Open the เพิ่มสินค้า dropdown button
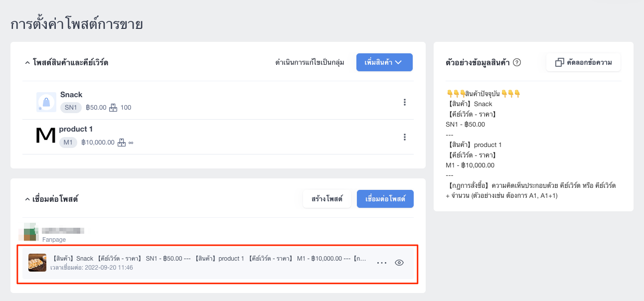 (x=384, y=62)
